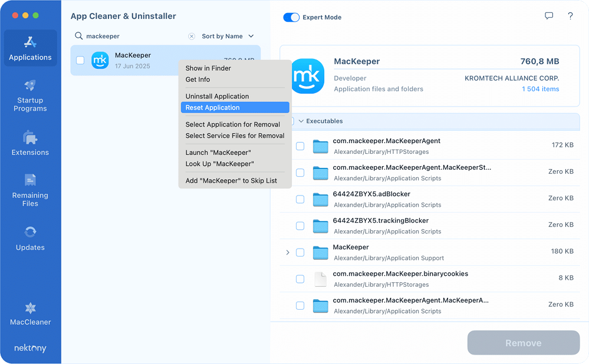
Task: Add "MacKeeper" to Skip List
Action: 235,181
